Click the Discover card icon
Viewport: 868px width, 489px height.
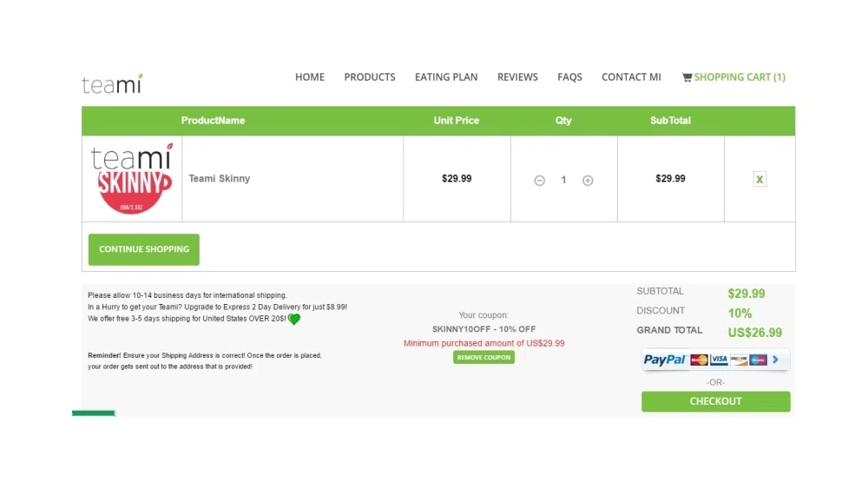pos(739,360)
